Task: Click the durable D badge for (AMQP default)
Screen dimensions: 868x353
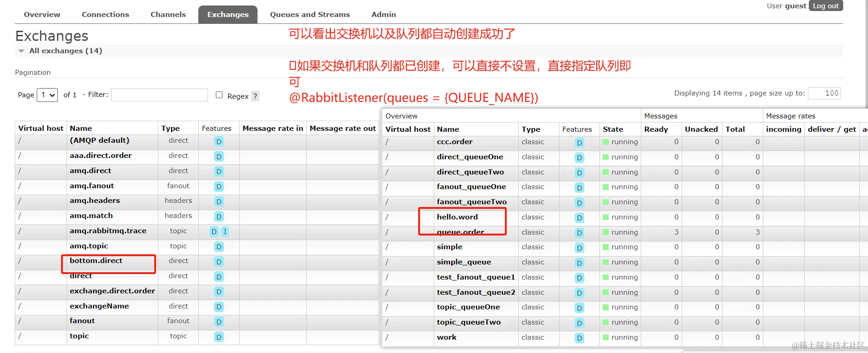Action: [x=219, y=141]
